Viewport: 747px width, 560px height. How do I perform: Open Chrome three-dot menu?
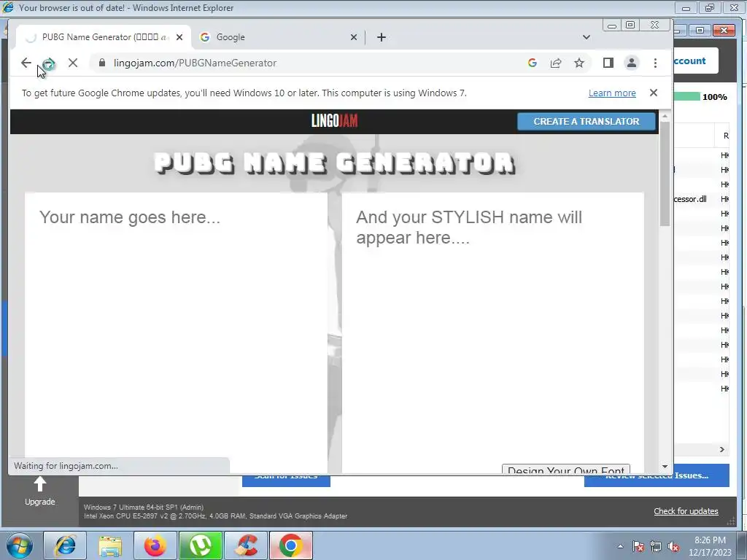(x=655, y=63)
